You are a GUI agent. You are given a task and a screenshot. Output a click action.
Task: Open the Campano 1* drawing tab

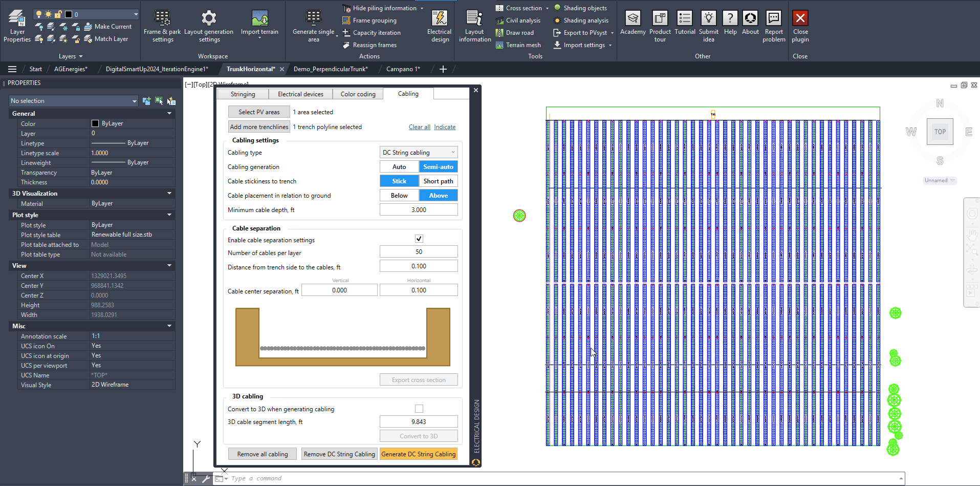[x=403, y=69]
